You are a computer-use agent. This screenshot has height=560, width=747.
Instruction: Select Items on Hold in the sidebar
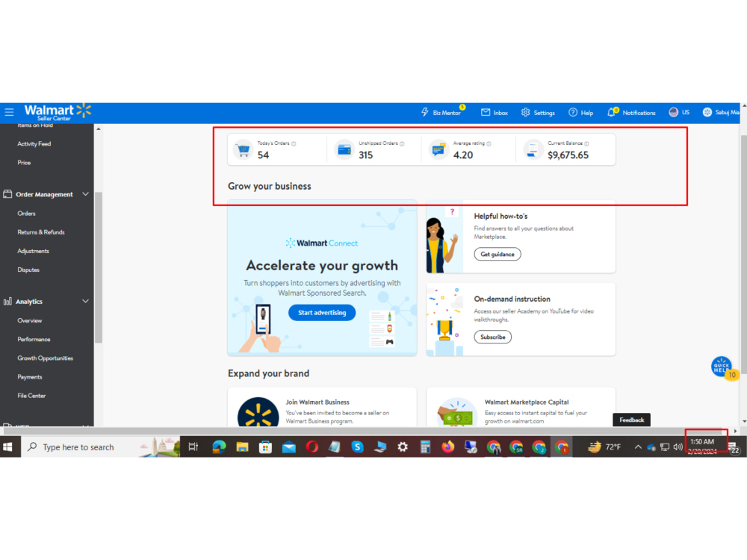pos(35,125)
